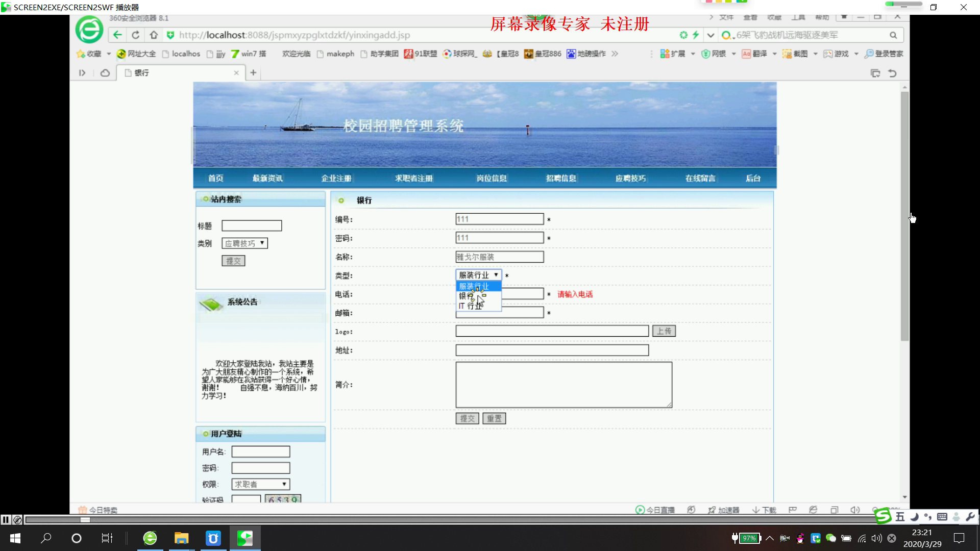This screenshot has width=980, height=551.
Task: Focus the 标题 search input field
Action: coord(252,226)
